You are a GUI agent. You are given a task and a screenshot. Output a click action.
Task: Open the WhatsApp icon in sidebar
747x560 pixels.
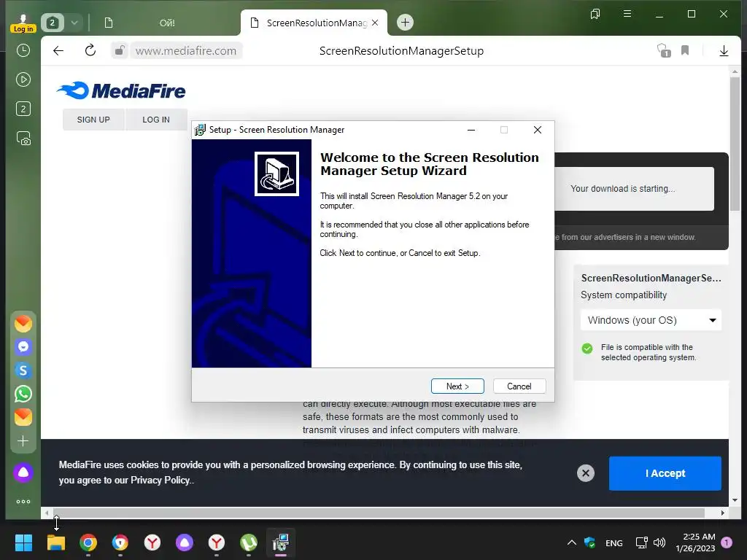tap(23, 394)
